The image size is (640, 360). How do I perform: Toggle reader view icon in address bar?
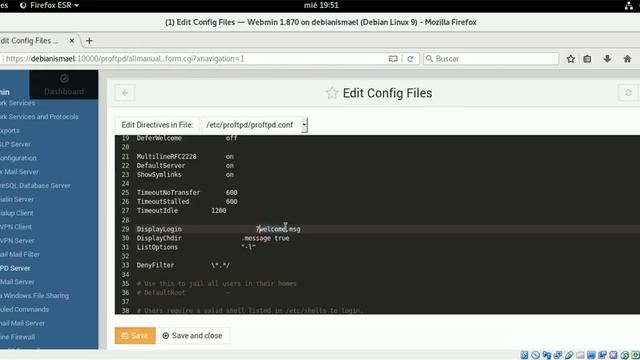coord(393,59)
